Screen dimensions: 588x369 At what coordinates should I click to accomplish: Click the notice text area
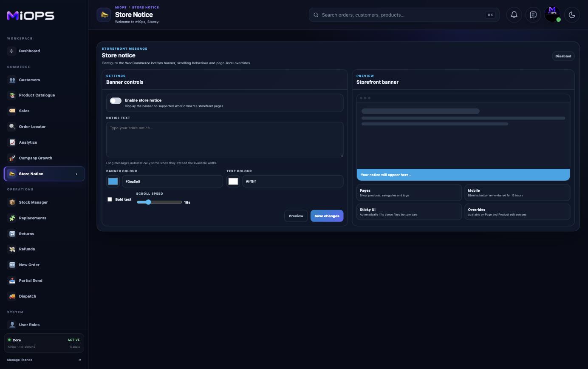(x=225, y=139)
